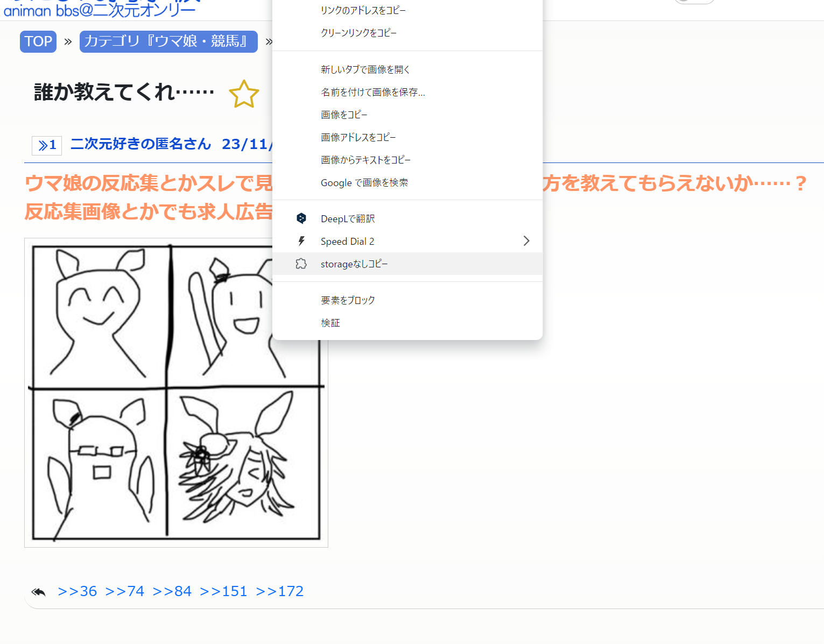Follow the >>36 reply link
824x644 pixels.
(77, 591)
